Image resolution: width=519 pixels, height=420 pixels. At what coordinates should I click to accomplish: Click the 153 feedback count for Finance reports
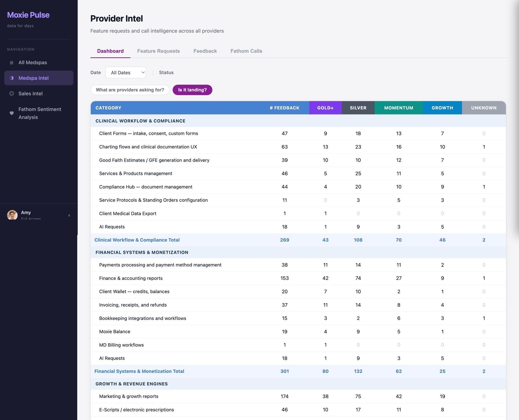click(285, 278)
